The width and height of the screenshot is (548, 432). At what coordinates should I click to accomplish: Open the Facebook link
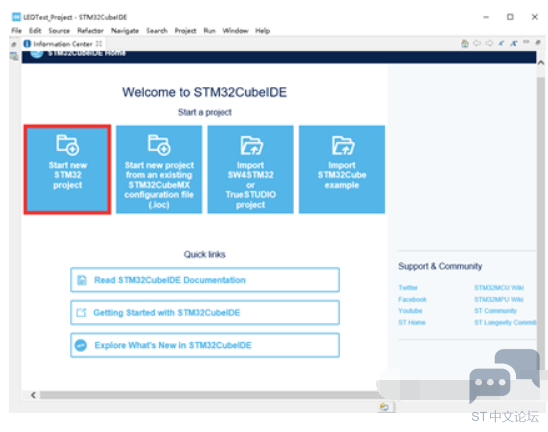(412, 300)
